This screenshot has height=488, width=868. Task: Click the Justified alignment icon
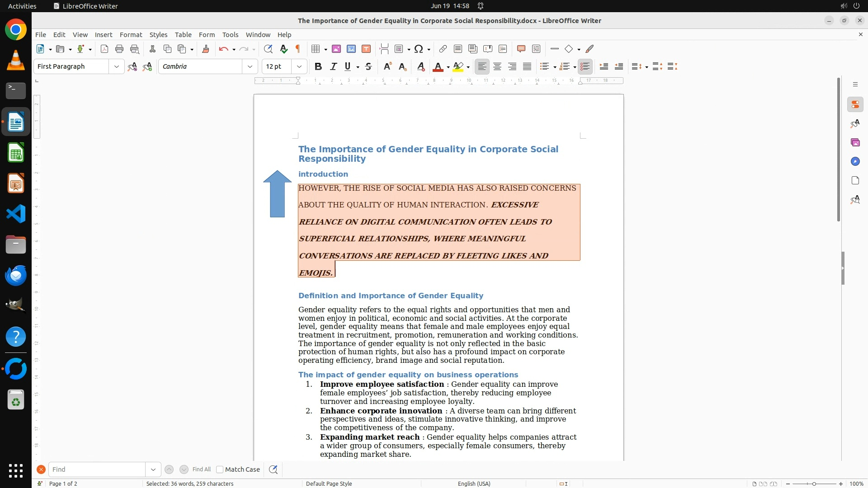pyautogui.click(x=527, y=67)
